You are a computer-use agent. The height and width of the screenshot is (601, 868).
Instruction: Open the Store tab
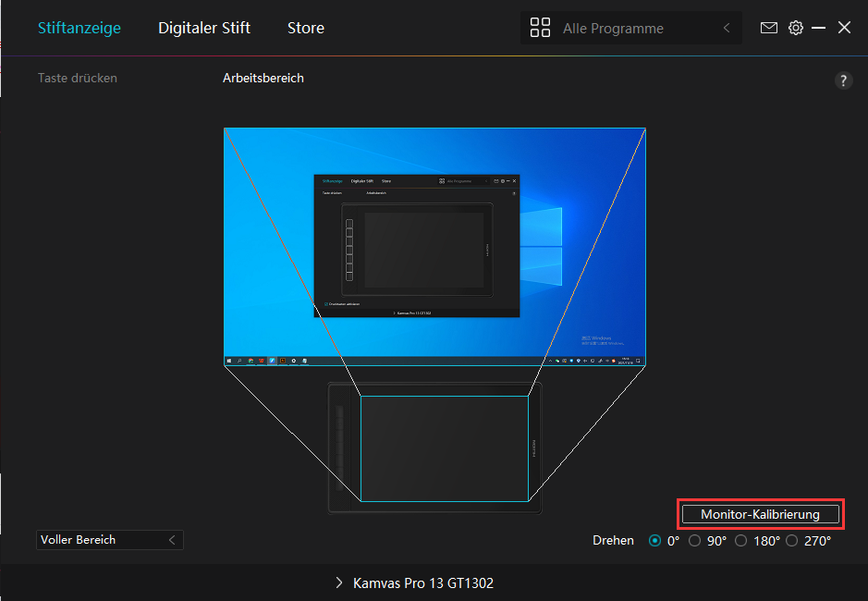click(305, 28)
